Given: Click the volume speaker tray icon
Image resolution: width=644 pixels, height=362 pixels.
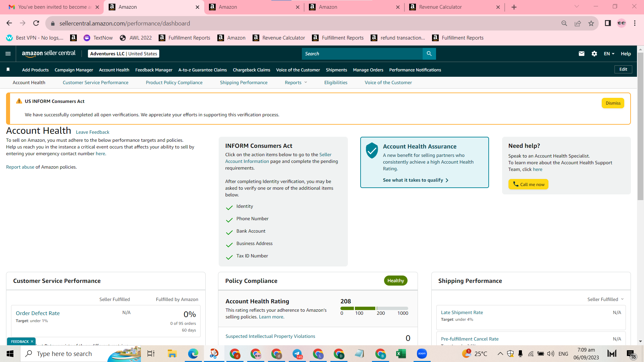Looking at the screenshot, I should (x=550, y=354).
